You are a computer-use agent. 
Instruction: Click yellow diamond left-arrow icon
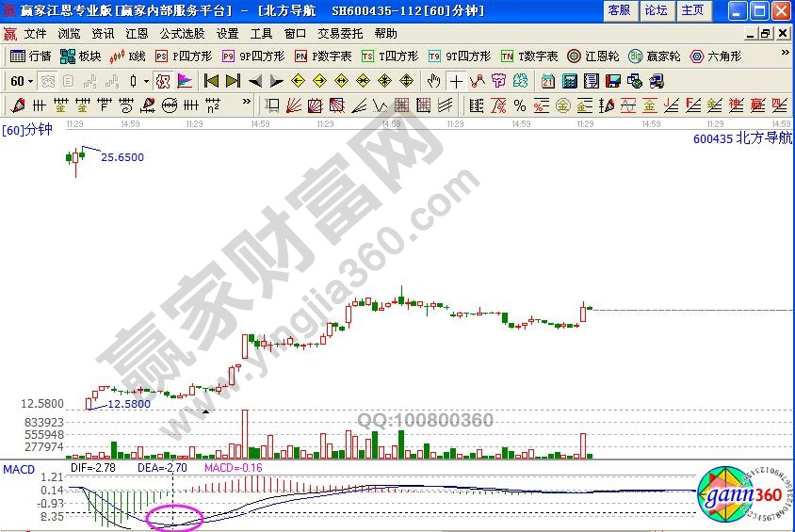(298, 81)
